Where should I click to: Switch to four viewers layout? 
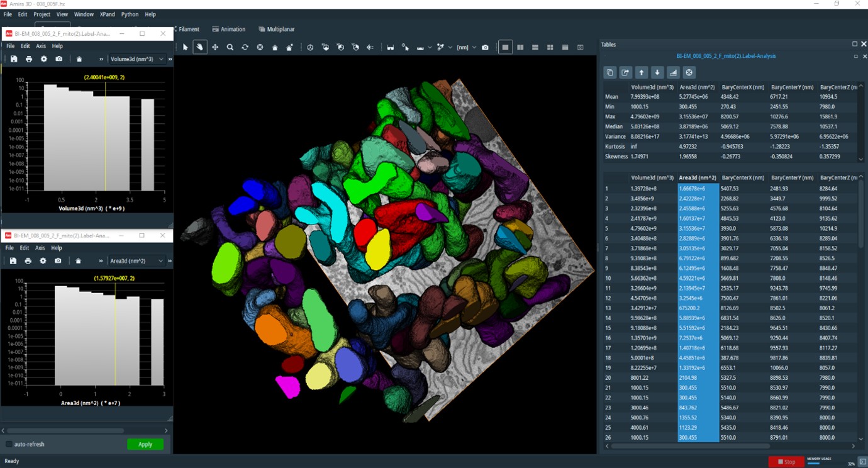tap(550, 47)
